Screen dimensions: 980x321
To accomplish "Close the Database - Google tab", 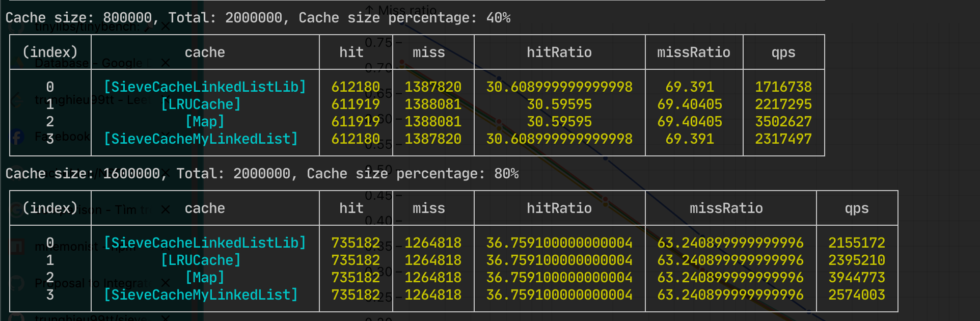I will pyautogui.click(x=166, y=63).
